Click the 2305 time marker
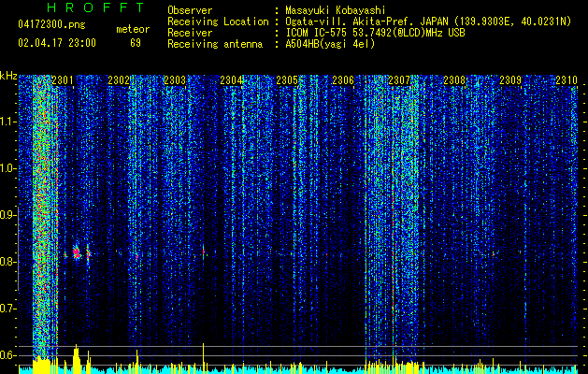The image size is (588, 374). pyautogui.click(x=287, y=80)
